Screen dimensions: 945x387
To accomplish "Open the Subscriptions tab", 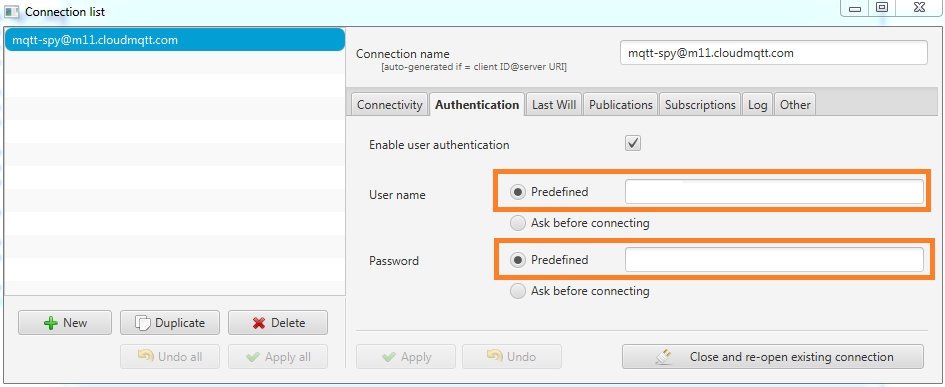I will coord(700,104).
